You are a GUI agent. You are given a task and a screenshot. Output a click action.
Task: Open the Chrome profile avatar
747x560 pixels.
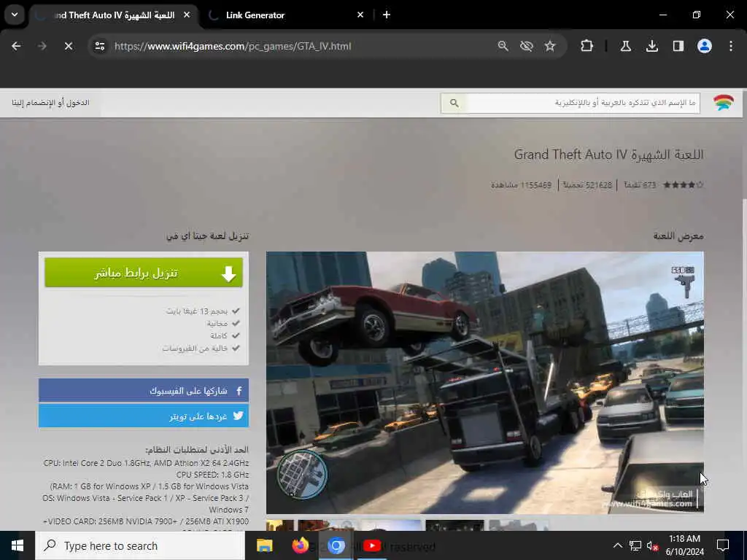point(705,46)
